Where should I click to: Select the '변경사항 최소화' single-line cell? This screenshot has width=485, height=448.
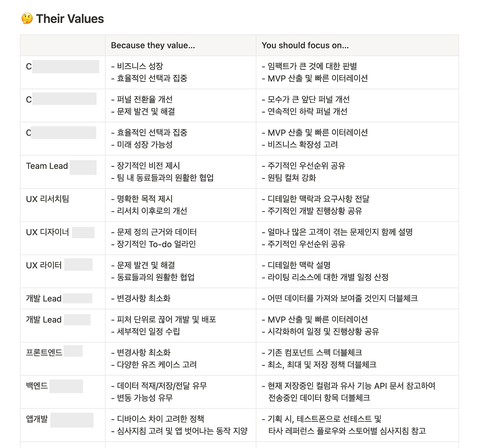180,299
